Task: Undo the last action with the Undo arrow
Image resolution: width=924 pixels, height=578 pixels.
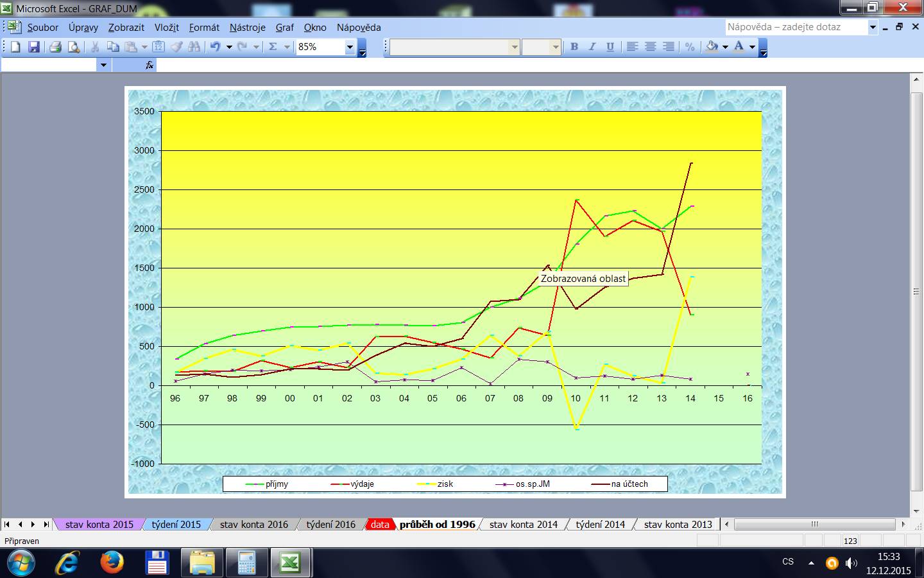Action: (215, 47)
